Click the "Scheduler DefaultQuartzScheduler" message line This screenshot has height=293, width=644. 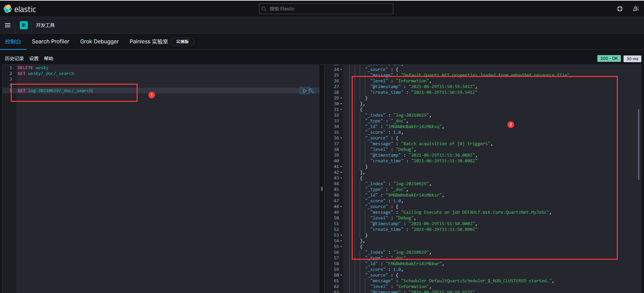462,281
